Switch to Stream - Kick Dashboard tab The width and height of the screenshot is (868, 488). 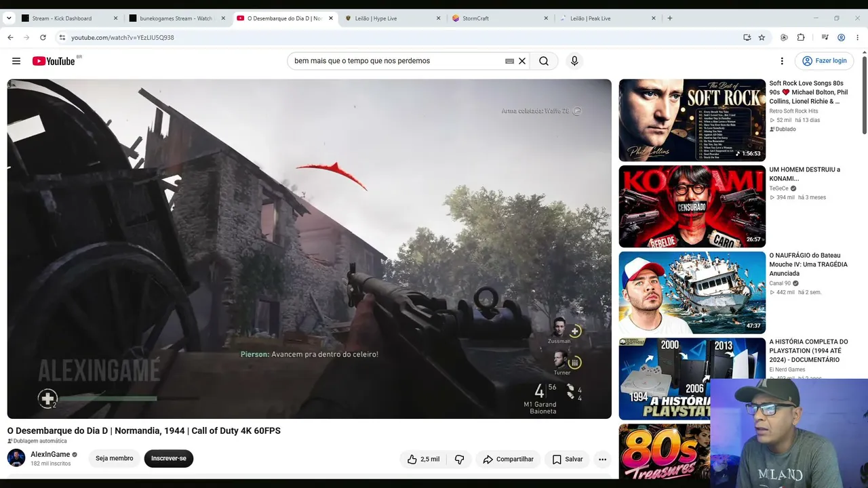click(x=70, y=18)
